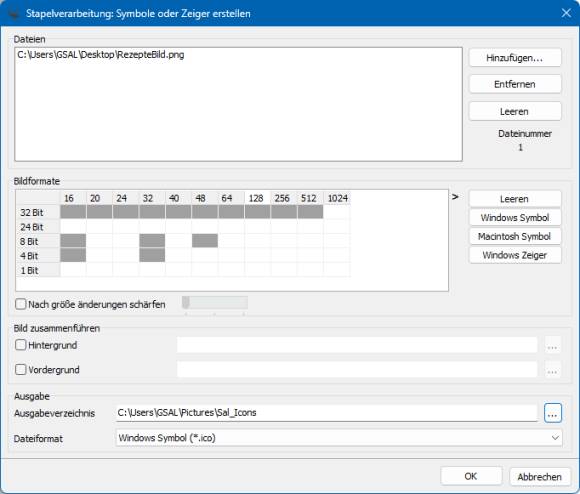The image size is (580, 494).
Task: Select the 1 Bit row header
Action: [38, 270]
